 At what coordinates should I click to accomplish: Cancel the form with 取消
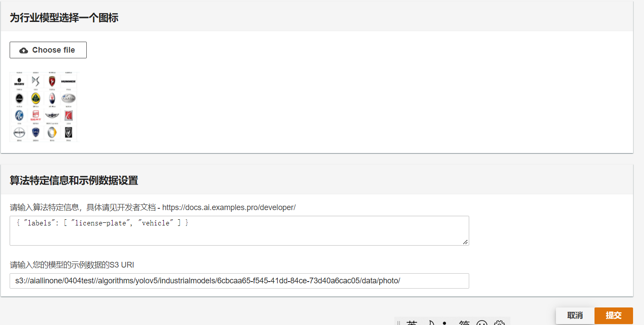[575, 315]
